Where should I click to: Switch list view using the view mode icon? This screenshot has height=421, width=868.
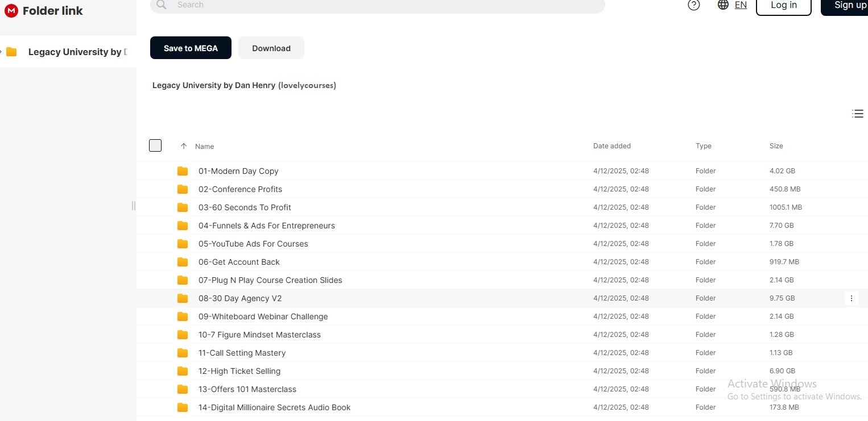pos(857,114)
